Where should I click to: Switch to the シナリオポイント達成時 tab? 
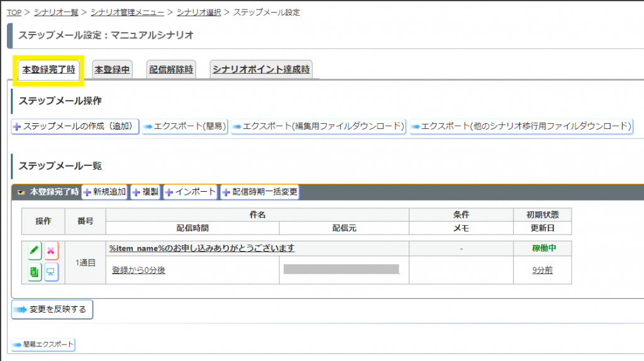click(261, 69)
